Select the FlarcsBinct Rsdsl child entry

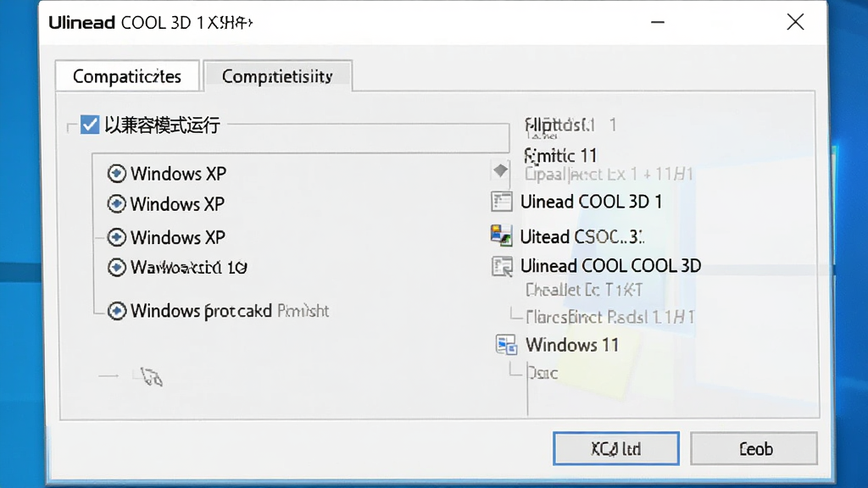click(610, 317)
